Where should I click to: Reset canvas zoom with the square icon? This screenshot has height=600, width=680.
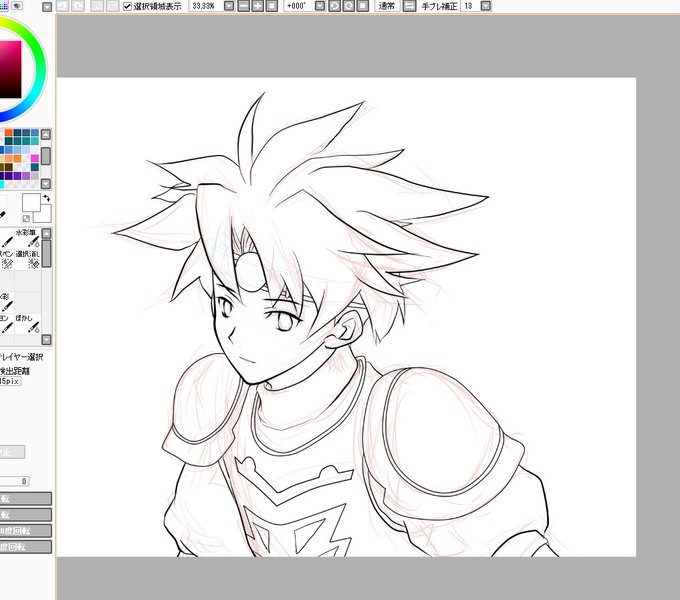pos(271,6)
